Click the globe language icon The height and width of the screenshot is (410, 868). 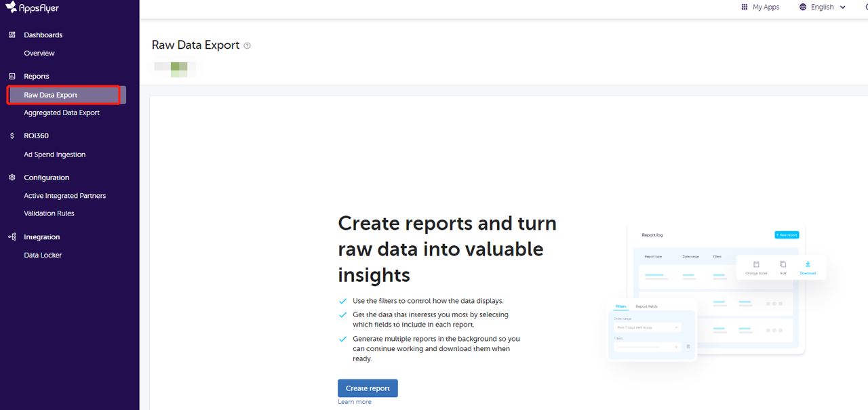click(803, 7)
